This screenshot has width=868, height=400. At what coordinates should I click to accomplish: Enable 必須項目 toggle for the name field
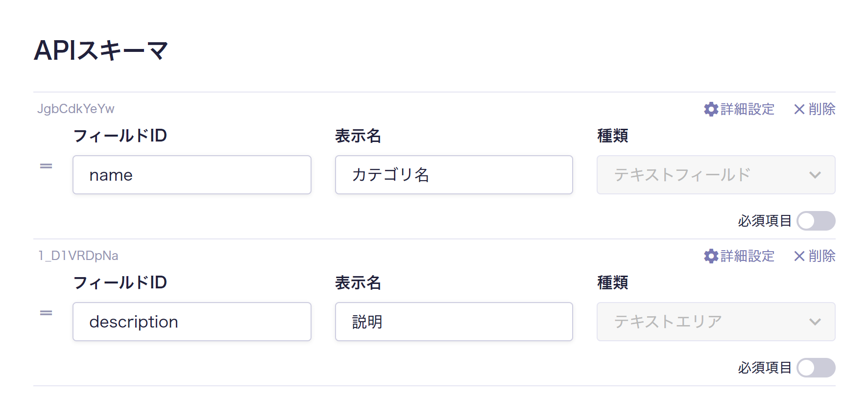pos(816,221)
